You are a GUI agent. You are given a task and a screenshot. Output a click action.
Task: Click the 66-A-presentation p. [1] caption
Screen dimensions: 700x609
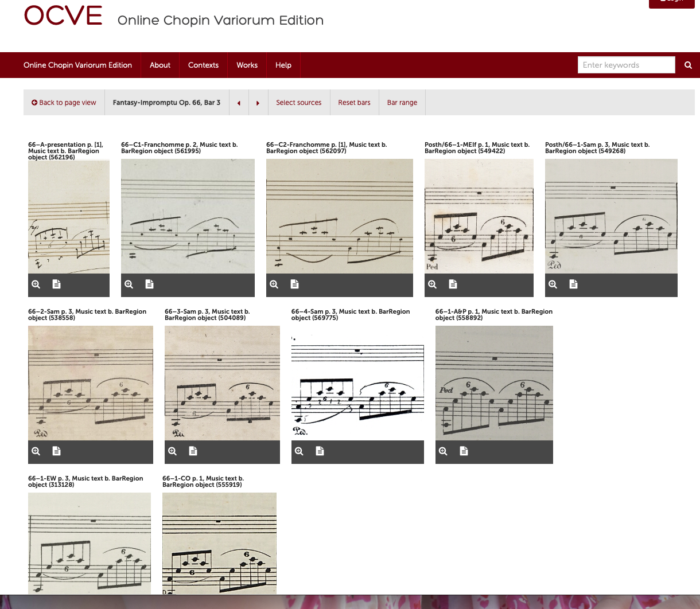[65, 151]
